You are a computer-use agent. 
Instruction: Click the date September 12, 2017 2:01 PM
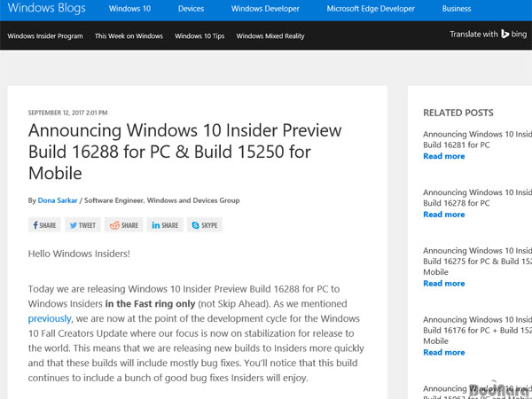coord(68,113)
